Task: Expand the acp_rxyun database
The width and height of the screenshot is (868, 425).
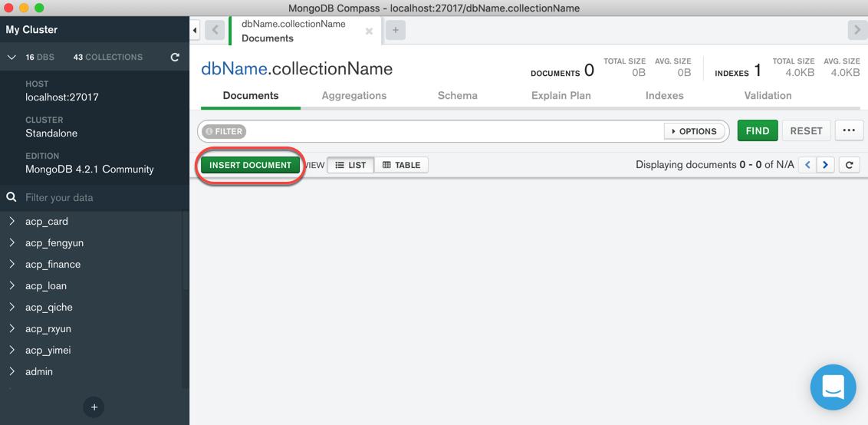Action: [12, 328]
